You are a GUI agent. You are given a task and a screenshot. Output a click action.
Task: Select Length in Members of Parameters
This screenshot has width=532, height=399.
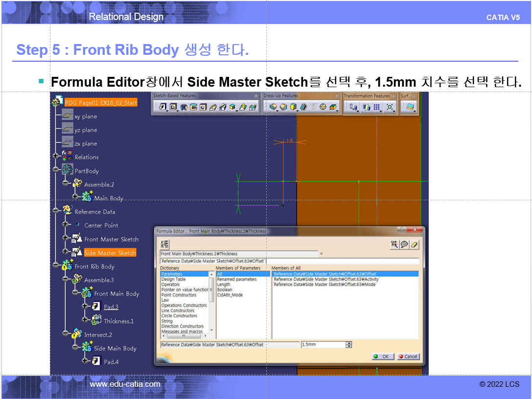tap(223, 284)
